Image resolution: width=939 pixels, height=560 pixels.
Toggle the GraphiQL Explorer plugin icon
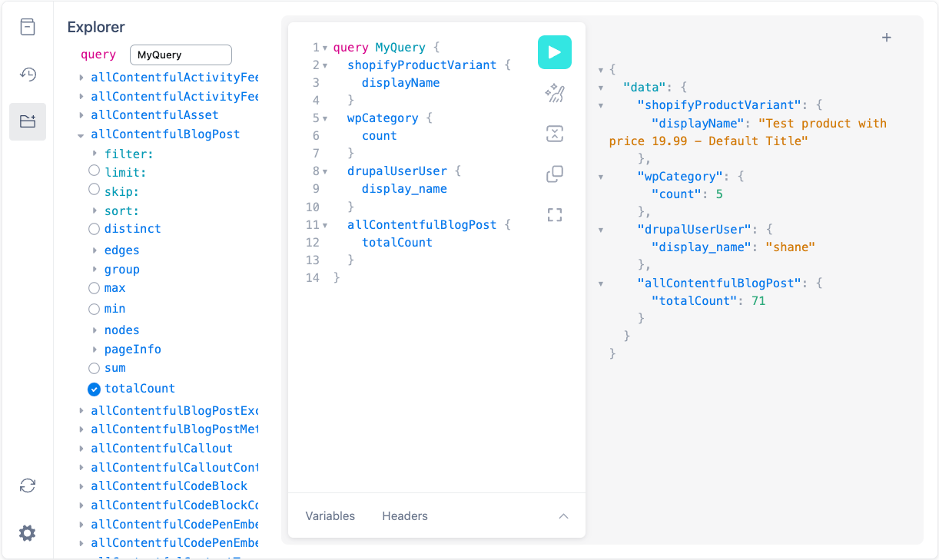pyautogui.click(x=28, y=121)
